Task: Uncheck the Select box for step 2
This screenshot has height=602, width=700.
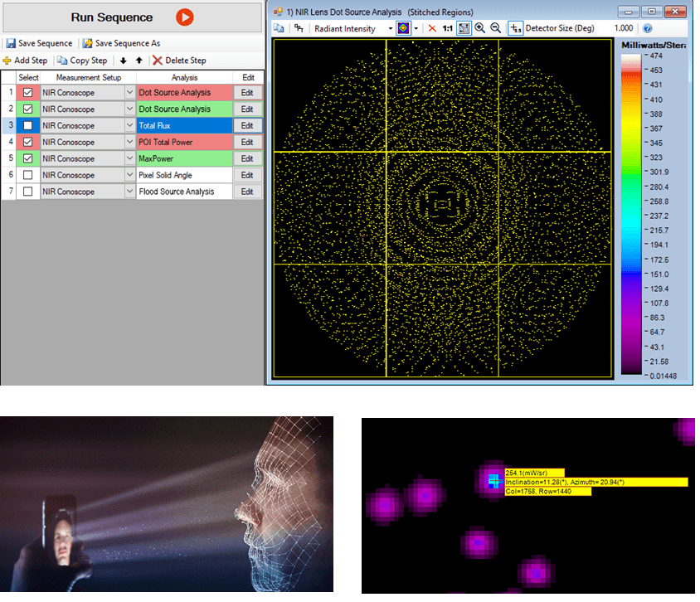Action: pyautogui.click(x=27, y=109)
